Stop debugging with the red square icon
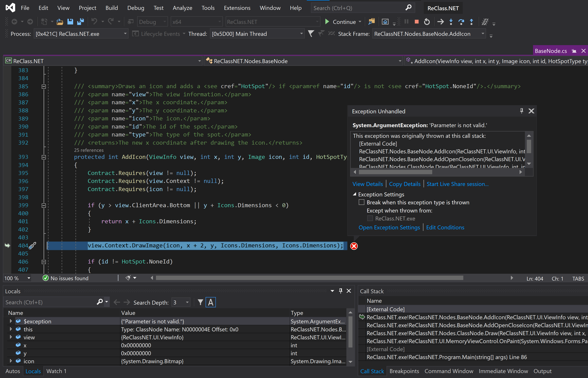This screenshot has width=588, height=378. [416, 22]
